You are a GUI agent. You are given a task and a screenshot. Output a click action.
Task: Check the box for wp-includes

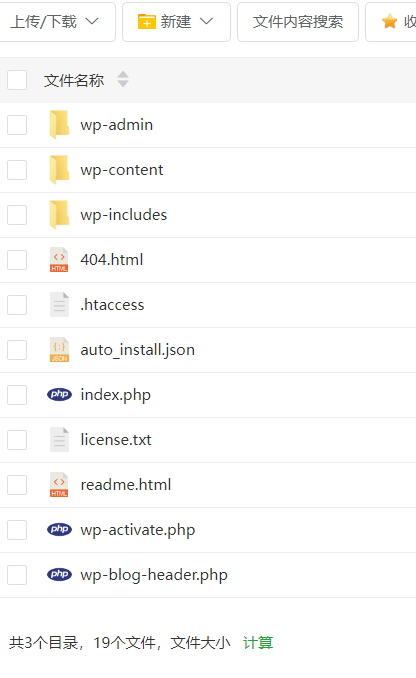click(17, 215)
